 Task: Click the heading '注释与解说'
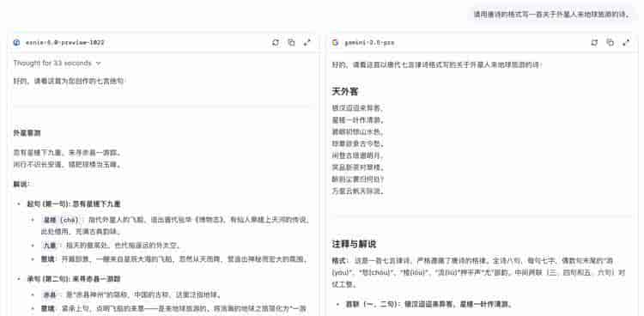pyautogui.click(x=354, y=244)
